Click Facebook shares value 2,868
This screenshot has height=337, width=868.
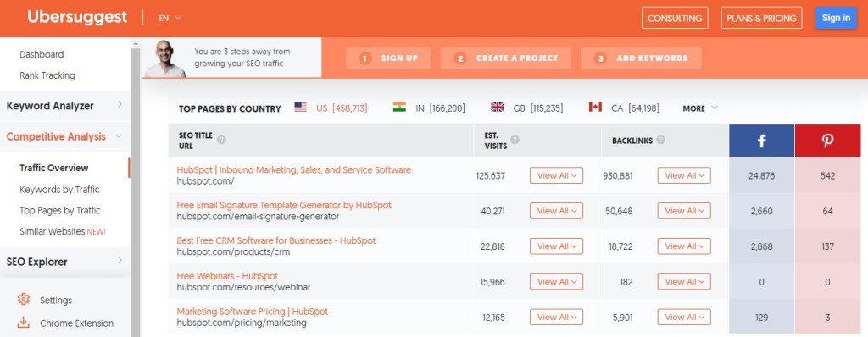tap(762, 246)
